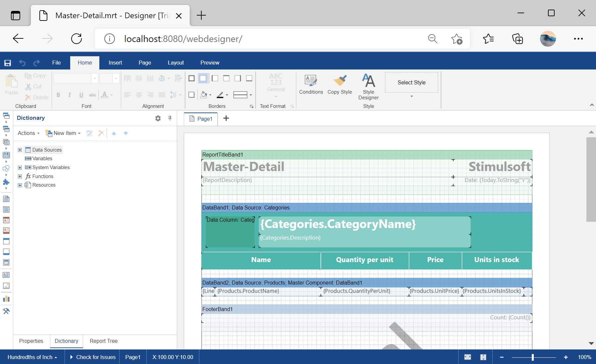Switch to the Layout ribbon tab
The image size is (596, 364).
[176, 63]
